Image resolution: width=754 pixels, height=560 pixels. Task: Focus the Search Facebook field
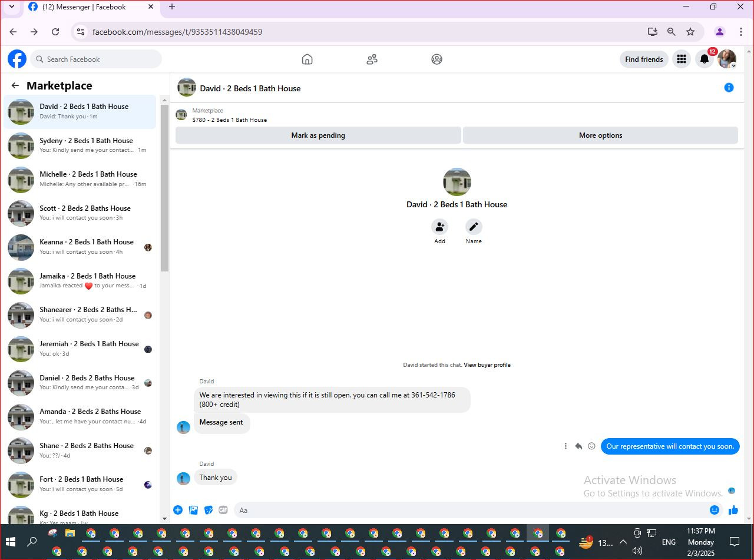coord(96,59)
